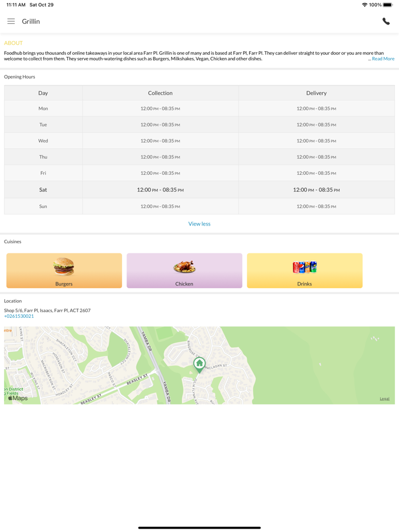Click the Cuisines heading
Image resolution: width=399 pixels, height=532 pixels.
pyautogui.click(x=13, y=242)
